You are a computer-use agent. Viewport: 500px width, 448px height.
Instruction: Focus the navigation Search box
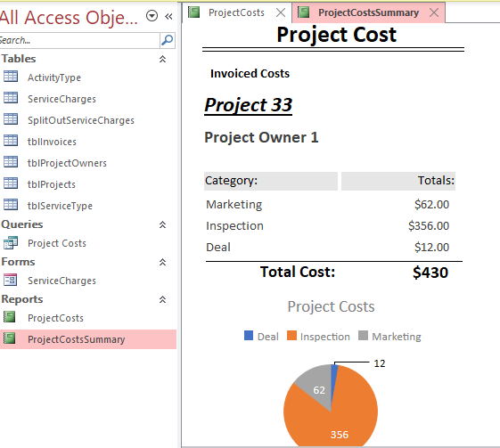(79, 40)
